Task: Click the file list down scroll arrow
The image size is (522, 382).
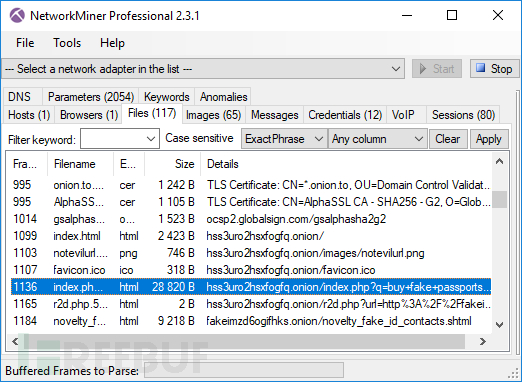Action: click(x=499, y=325)
